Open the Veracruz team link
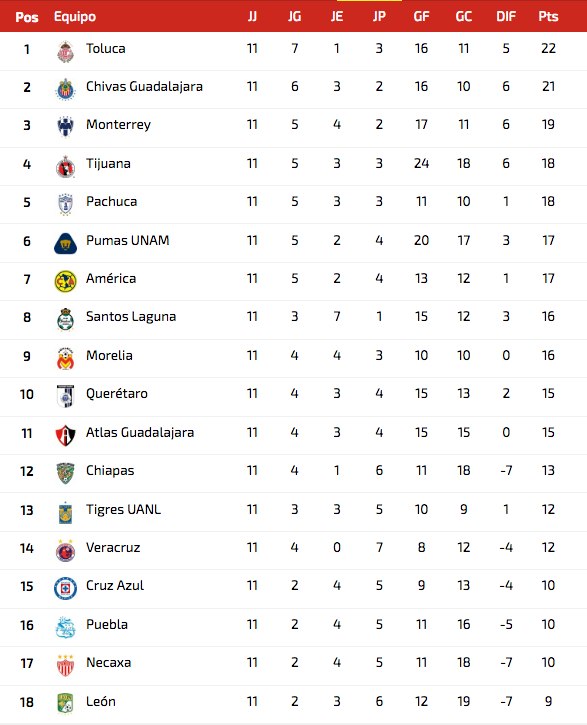This screenshot has height=725, width=587. (x=113, y=547)
